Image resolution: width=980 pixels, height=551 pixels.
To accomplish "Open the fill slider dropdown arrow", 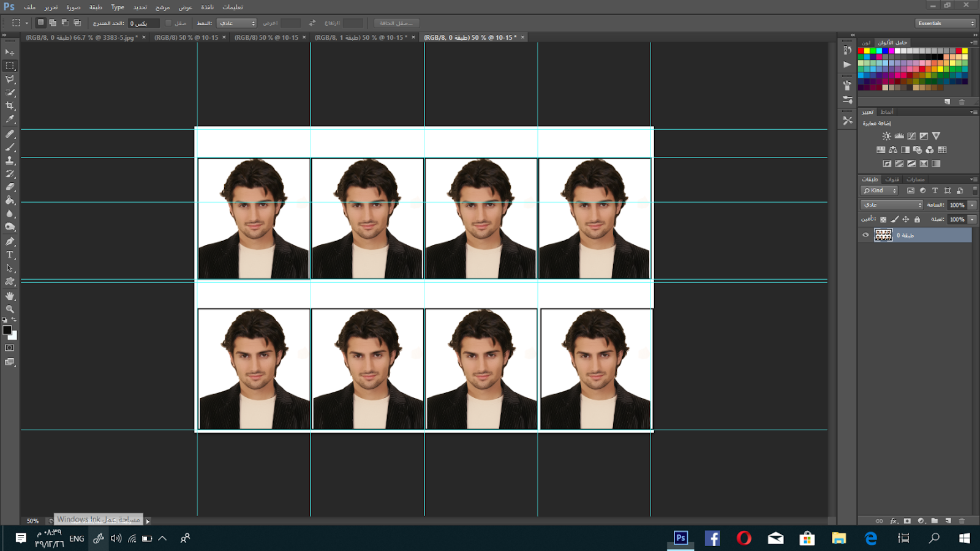I will click(x=972, y=219).
